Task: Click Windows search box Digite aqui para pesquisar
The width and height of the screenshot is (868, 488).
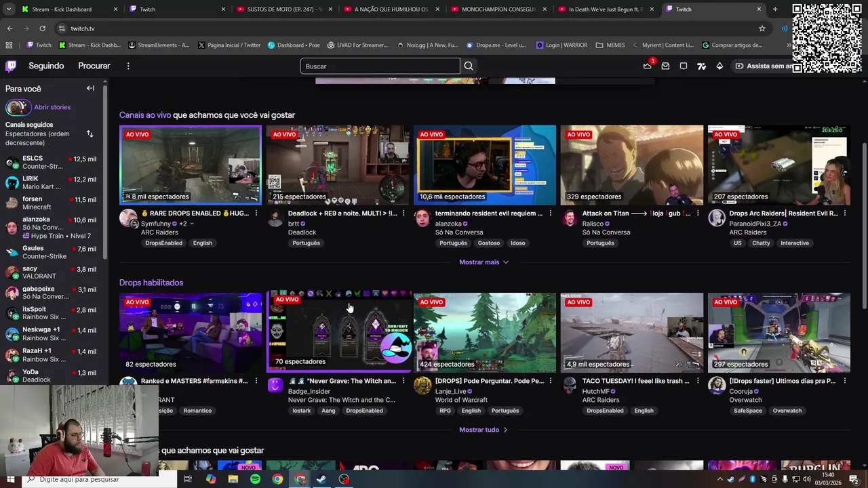Action: [98, 479]
